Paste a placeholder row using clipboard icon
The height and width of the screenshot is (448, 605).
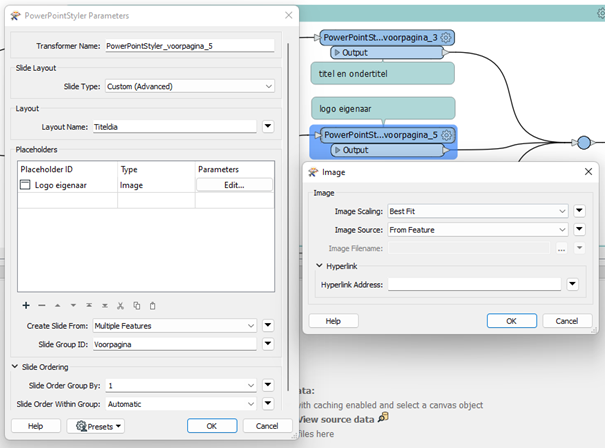[152, 305]
